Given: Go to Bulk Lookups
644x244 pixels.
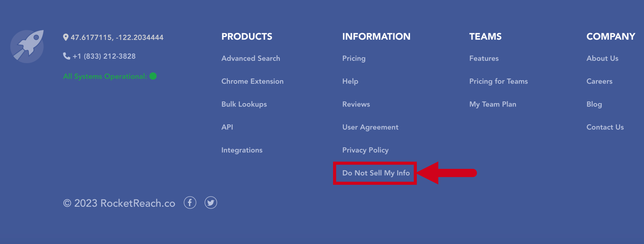Looking at the screenshot, I should point(244,104).
